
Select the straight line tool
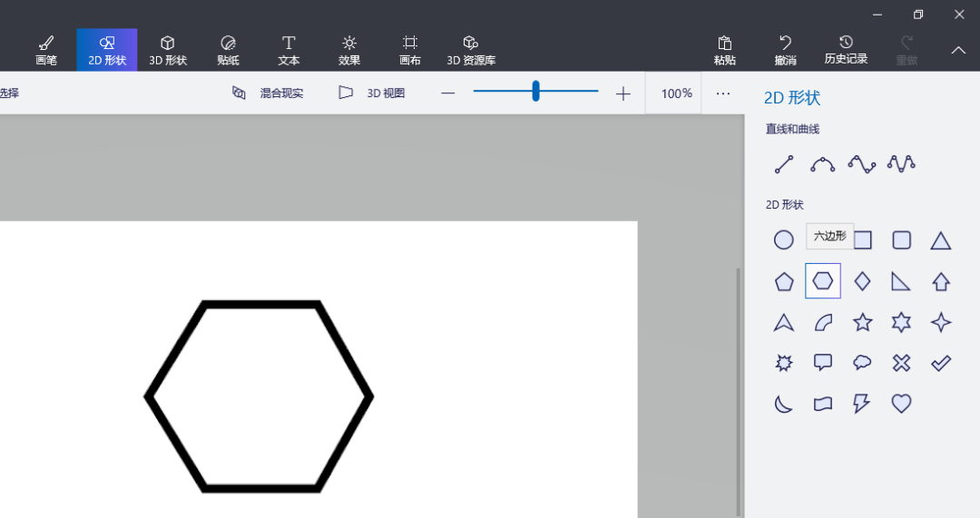coord(784,164)
